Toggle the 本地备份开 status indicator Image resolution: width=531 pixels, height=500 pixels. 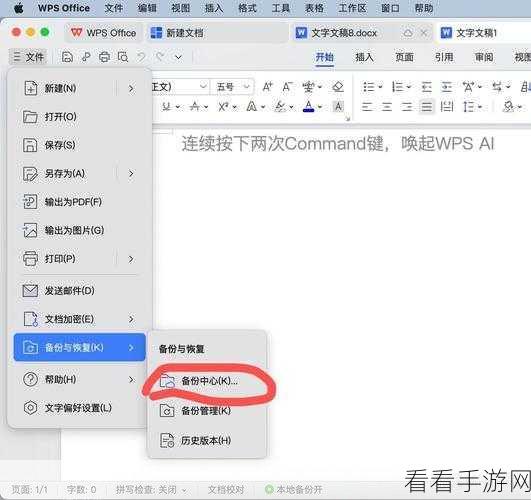click(x=294, y=489)
